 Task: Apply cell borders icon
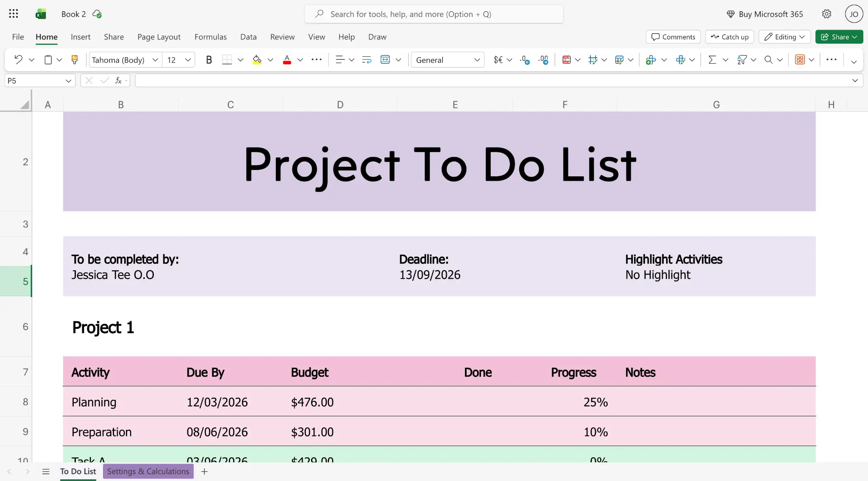(227, 60)
